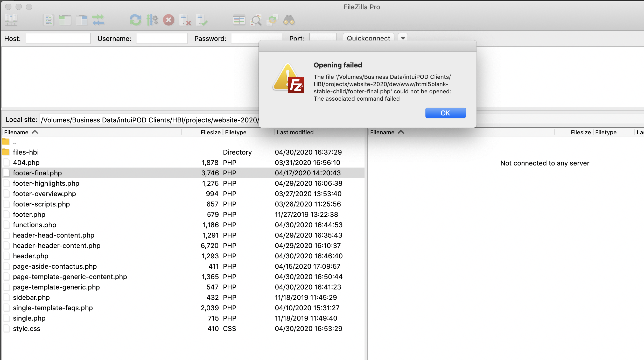The image size is (644, 360).
Task: Sort remote list by Filesize column
Action: (x=573, y=132)
